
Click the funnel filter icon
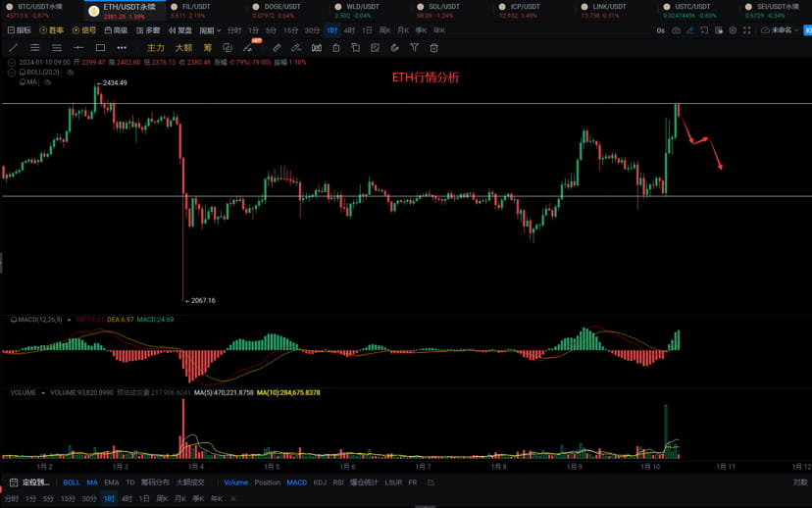pos(414,48)
